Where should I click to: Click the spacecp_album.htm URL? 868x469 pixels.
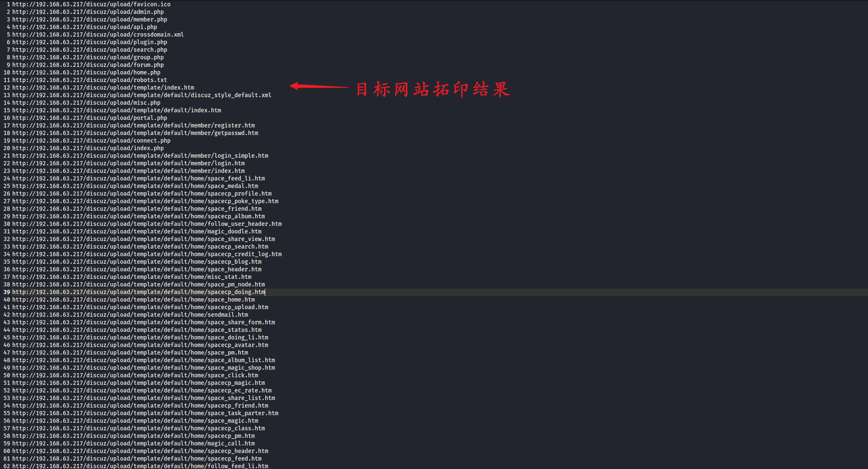(138, 216)
